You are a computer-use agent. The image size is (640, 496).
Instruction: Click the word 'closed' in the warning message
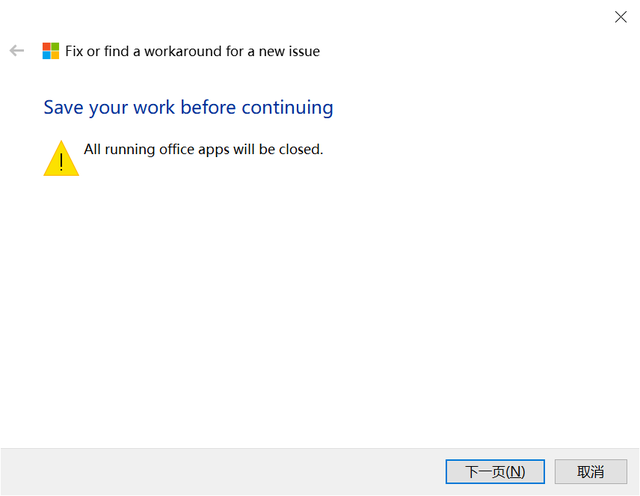[x=299, y=149]
